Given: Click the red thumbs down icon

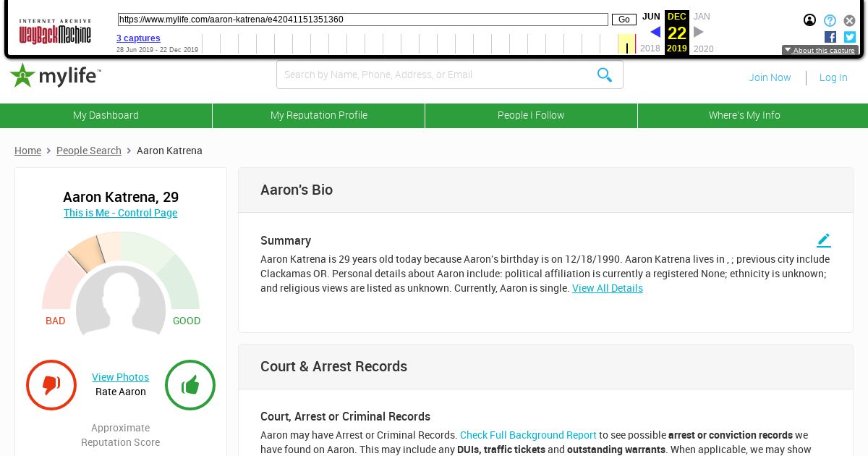Looking at the screenshot, I should [x=51, y=385].
